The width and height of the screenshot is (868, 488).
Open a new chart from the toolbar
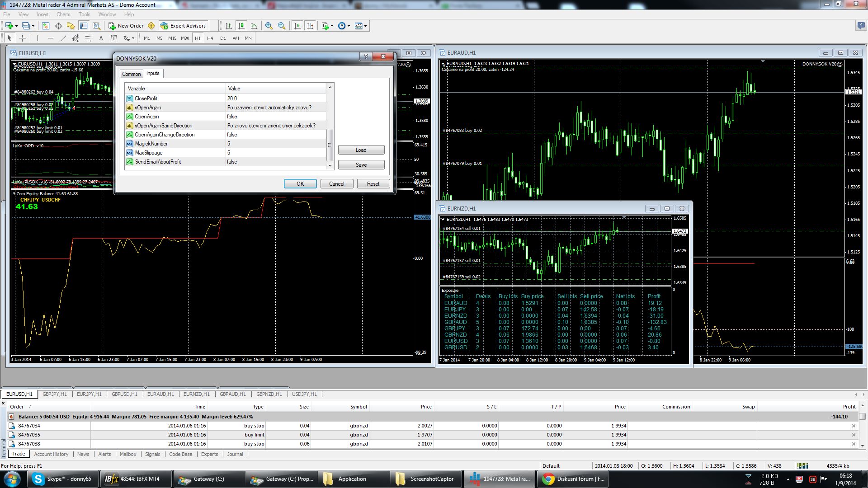point(9,26)
